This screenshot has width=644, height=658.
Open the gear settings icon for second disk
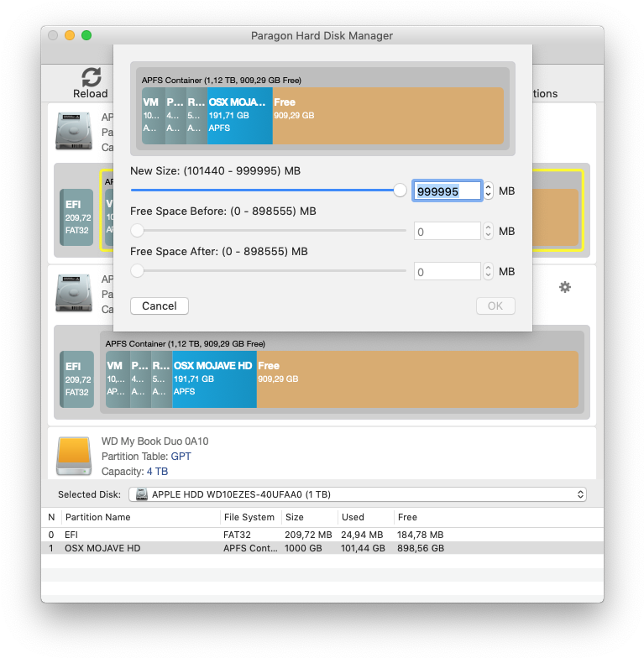(x=564, y=287)
